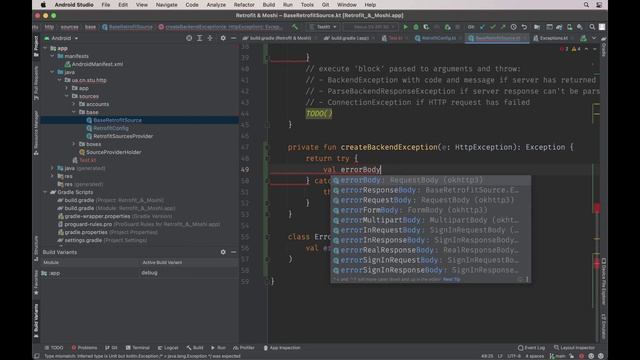Open the Terminal tool window
This screenshot has height=360, width=640.
(x=138, y=348)
